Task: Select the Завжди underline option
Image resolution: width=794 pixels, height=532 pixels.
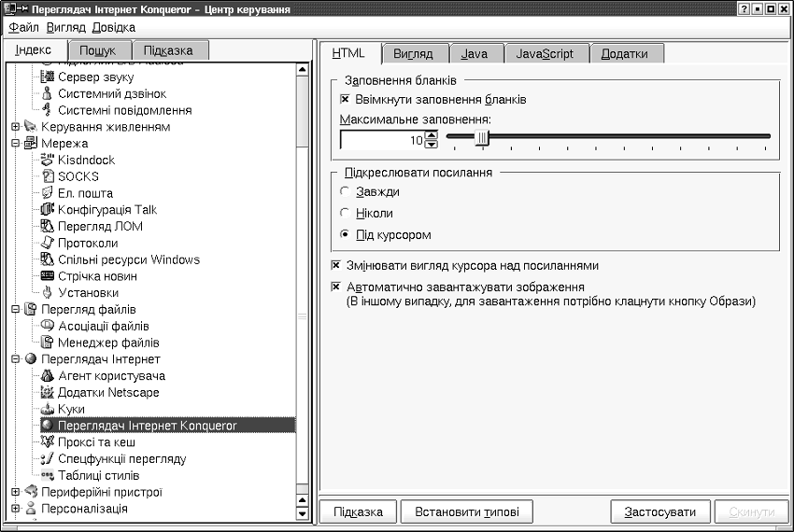Action: tap(345, 191)
